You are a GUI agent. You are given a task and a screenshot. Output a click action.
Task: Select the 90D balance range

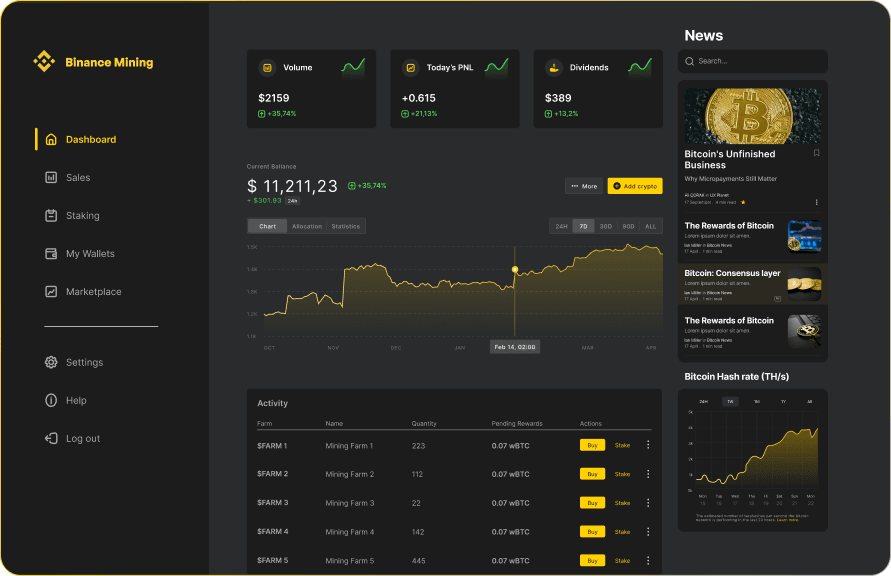pyautogui.click(x=628, y=226)
